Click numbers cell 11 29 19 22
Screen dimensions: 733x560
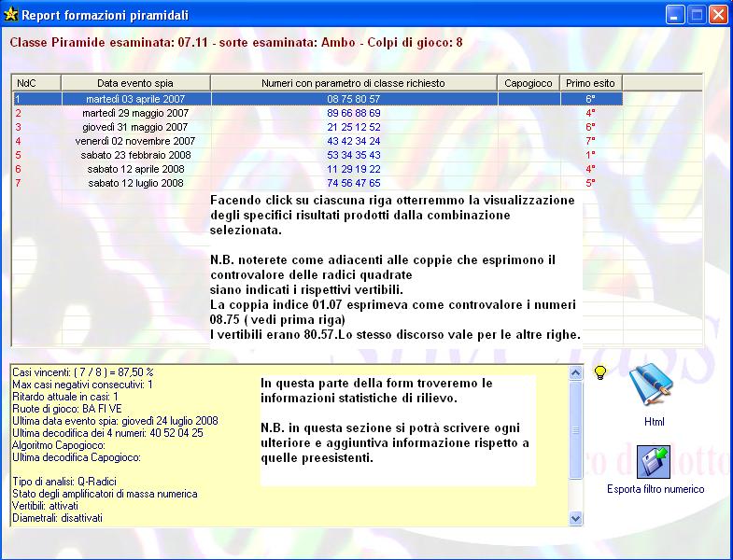354,169
